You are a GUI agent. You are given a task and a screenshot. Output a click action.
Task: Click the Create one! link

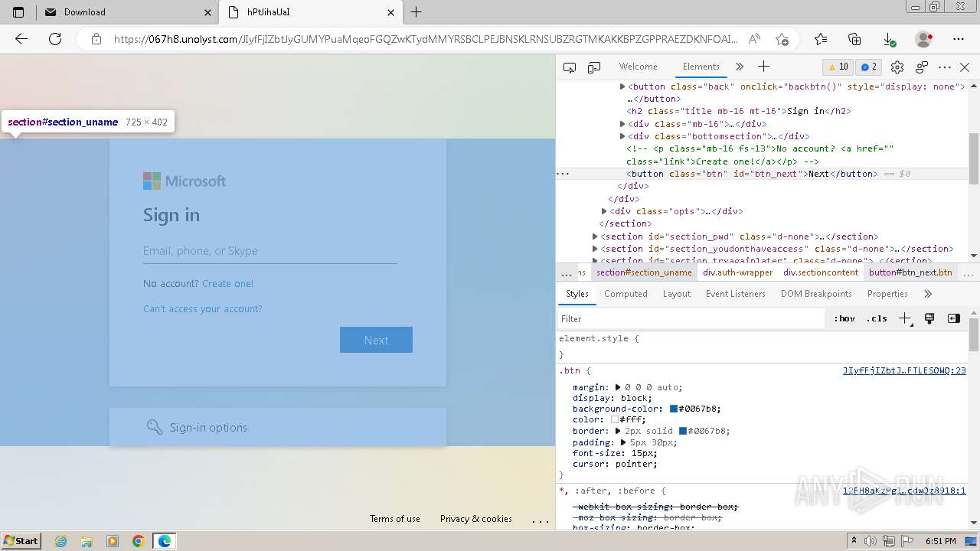(x=227, y=283)
